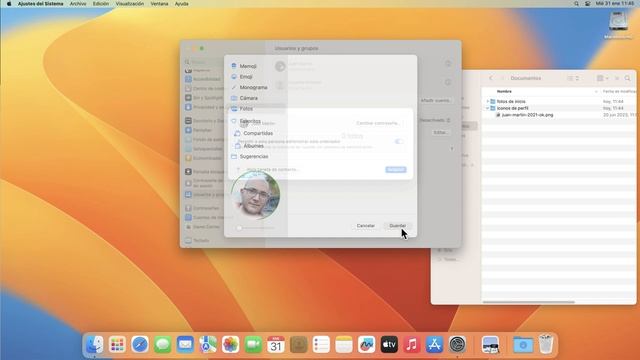Open the Visualización menu
Viewport: 640px width, 360px height.
(129, 4)
